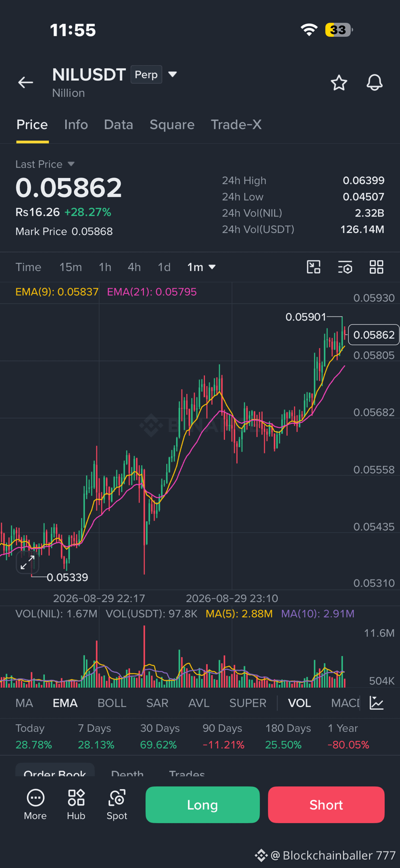This screenshot has width=400, height=868.
Task: Tap the Short button
Action: click(x=326, y=805)
